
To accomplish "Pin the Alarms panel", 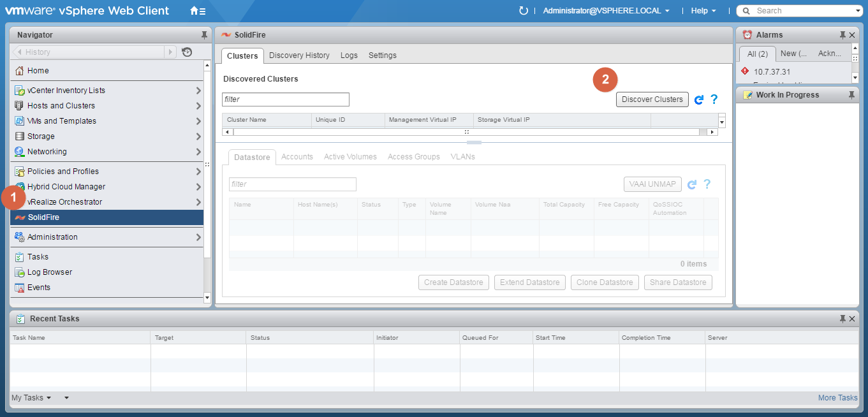I will tap(842, 35).
